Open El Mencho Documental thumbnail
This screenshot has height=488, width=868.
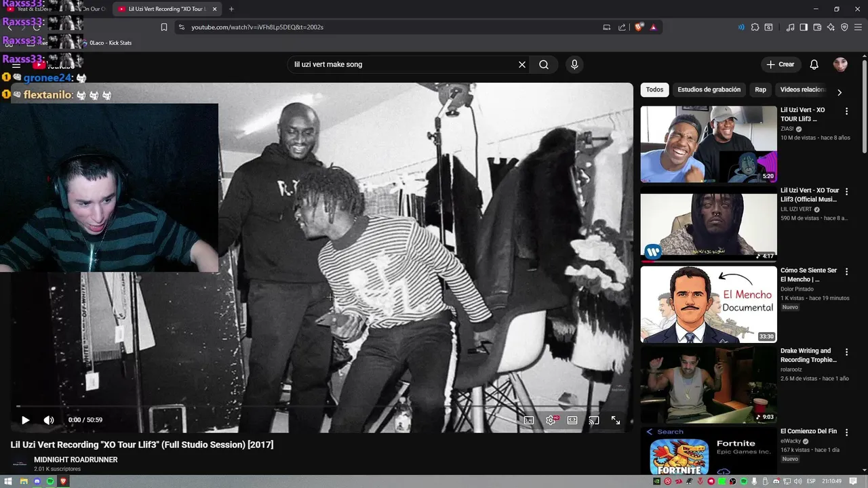[709, 304]
